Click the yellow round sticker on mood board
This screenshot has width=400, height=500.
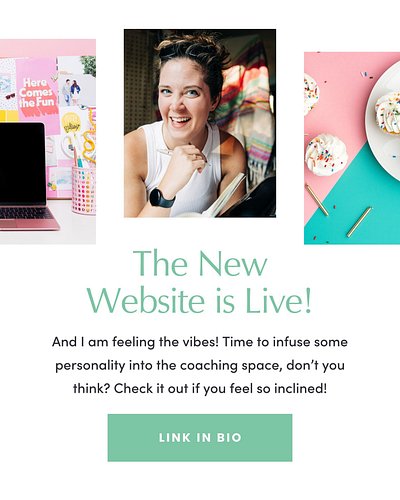click(x=71, y=123)
